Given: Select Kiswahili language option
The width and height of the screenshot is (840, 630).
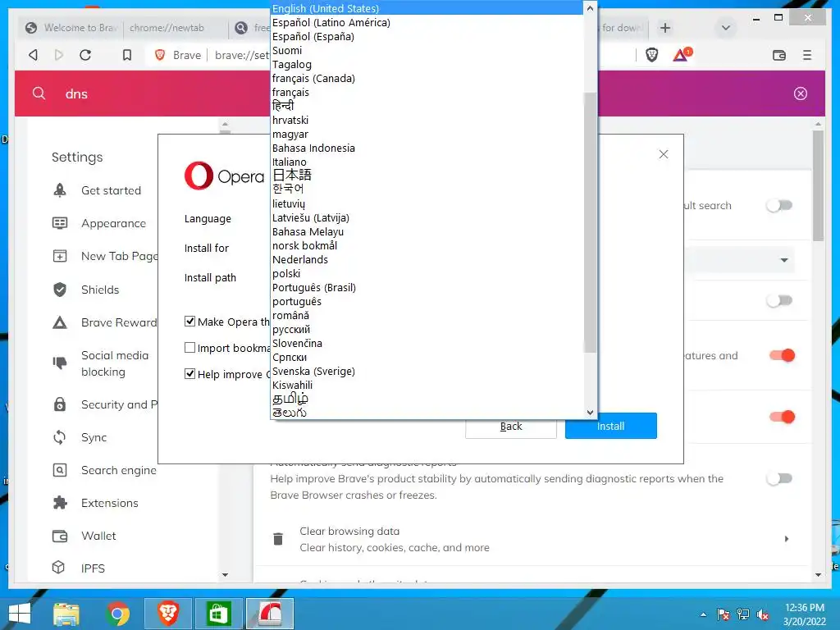Looking at the screenshot, I should [x=427, y=385].
